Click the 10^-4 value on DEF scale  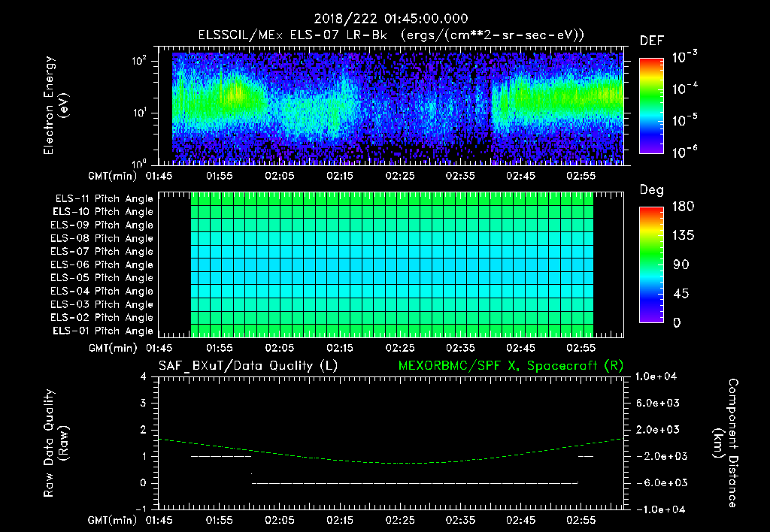point(684,89)
